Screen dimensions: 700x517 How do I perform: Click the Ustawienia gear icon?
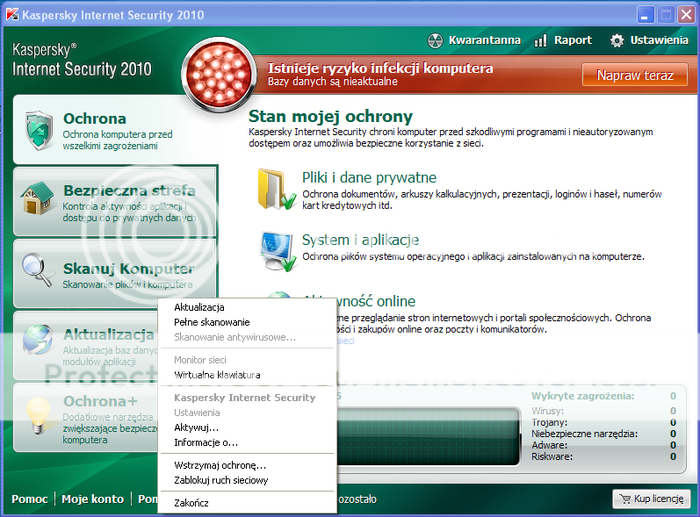[617, 41]
